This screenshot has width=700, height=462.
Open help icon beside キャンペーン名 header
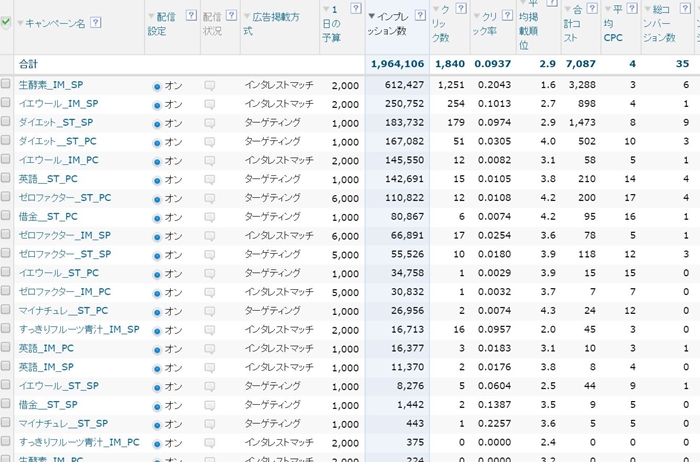[x=96, y=22]
